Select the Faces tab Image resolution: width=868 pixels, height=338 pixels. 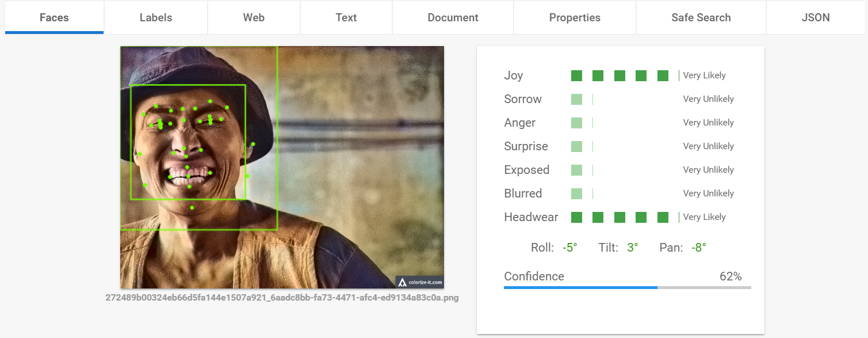click(54, 17)
